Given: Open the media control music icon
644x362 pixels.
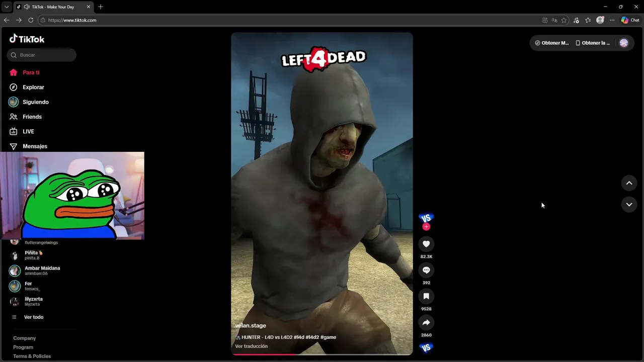Looking at the screenshot, I should point(576,20).
